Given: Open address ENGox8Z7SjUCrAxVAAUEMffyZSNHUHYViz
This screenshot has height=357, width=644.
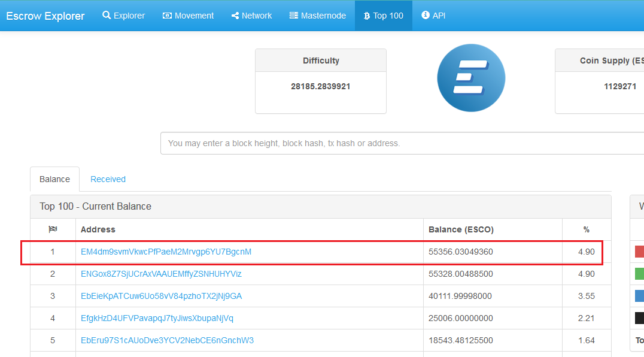Looking at the screenshot, I should point(161,274).
